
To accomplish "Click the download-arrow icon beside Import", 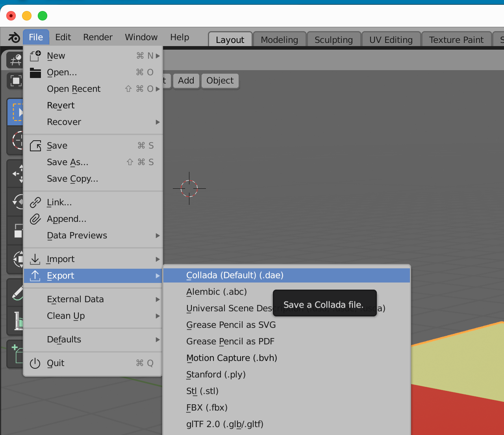I will [x=35, y=259].
